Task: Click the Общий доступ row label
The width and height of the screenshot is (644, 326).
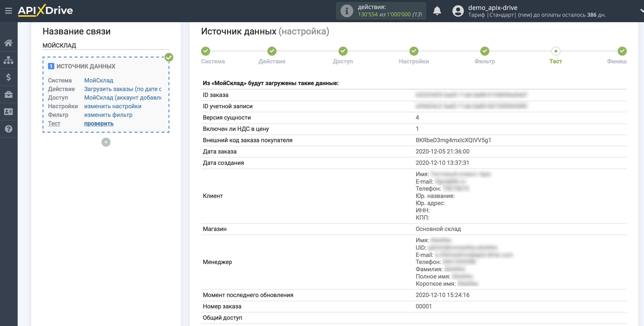Action: (222, 318)
